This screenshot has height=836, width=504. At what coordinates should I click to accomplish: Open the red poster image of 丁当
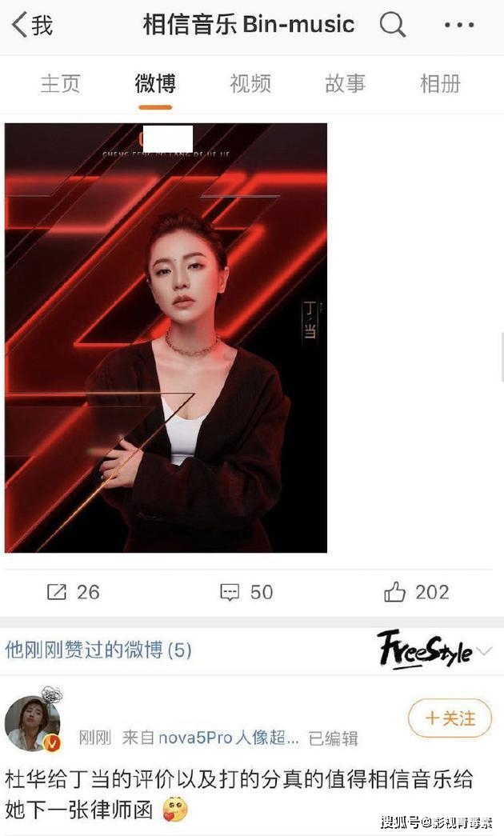(166, 338)
